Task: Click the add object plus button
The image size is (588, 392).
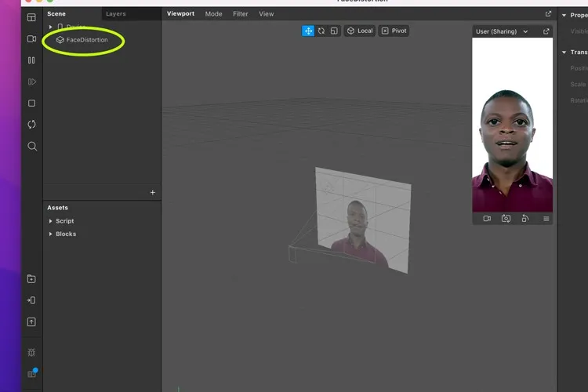Action: (x=152, y=192)
